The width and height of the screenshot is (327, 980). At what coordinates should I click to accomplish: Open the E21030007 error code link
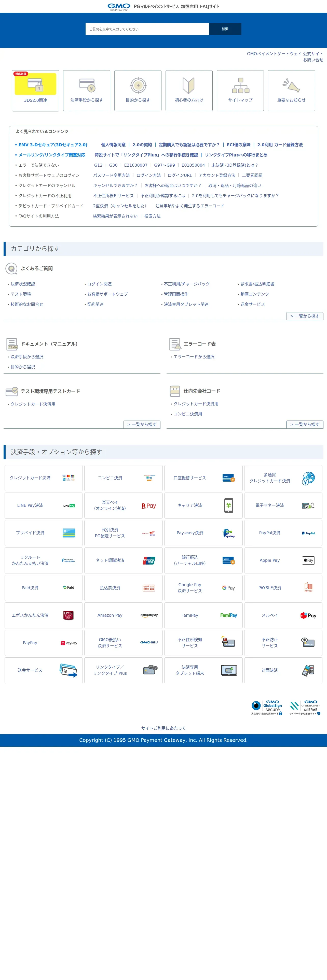coord(135,165)
